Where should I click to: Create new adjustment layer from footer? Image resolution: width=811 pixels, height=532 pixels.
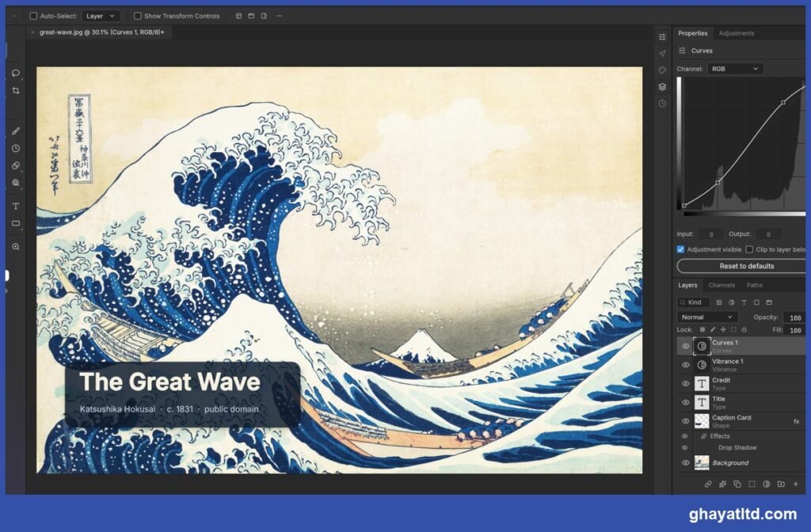pos(766,484)
